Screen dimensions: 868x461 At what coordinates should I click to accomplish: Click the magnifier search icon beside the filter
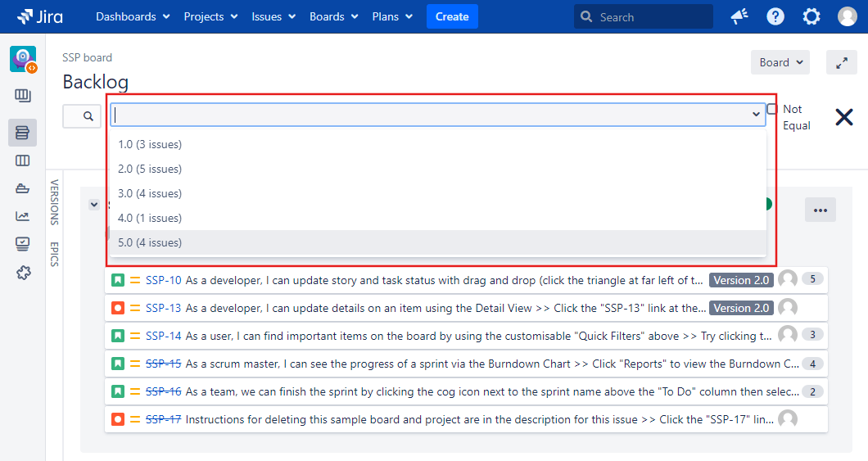click(x=88, y=116)
